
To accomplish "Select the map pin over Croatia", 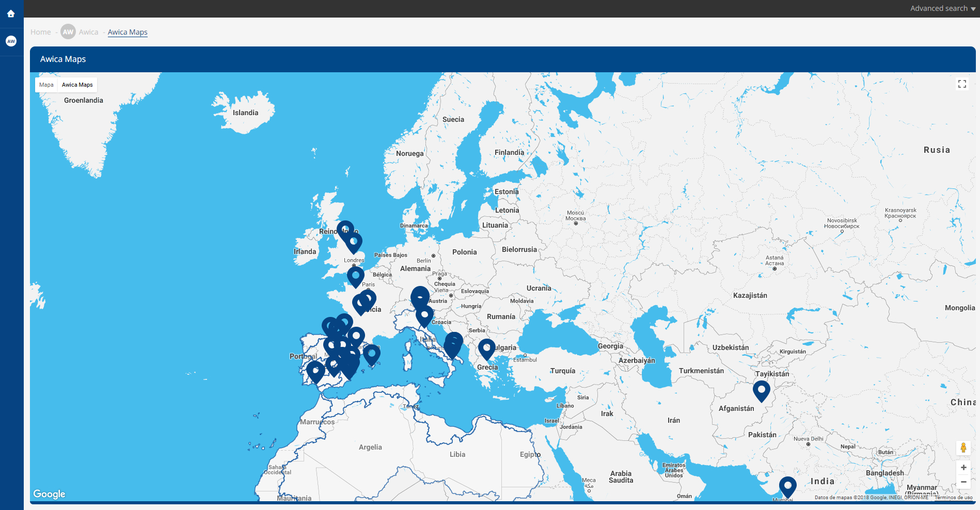I will [x=424, y=315].
